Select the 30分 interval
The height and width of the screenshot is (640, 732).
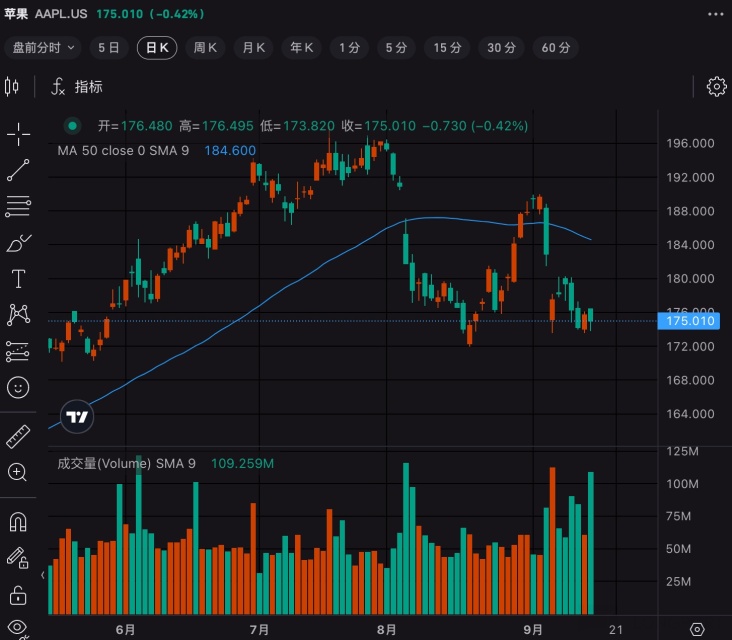pyautogui.click(x=501, y=48)
